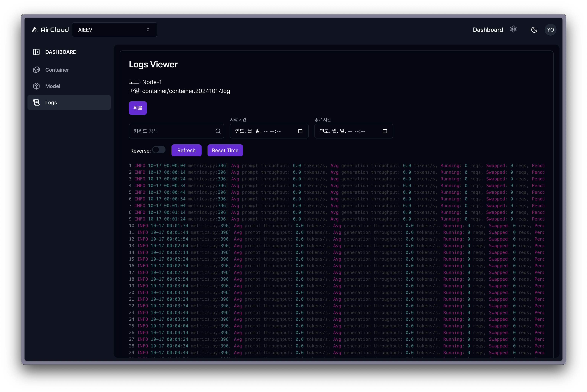
Task: Click the DASHBOARD sidebar label
Action: coord(61,52)
